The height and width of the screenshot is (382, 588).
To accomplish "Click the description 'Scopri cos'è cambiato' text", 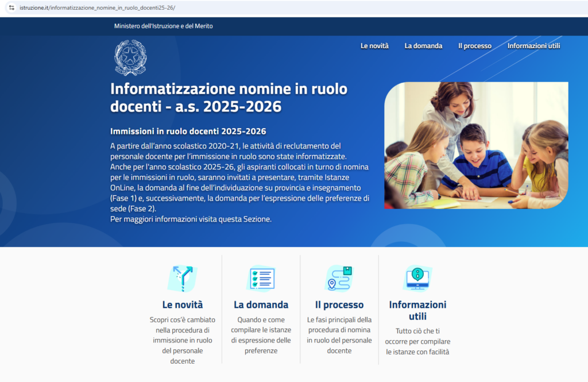I will [x=183, y=340].
